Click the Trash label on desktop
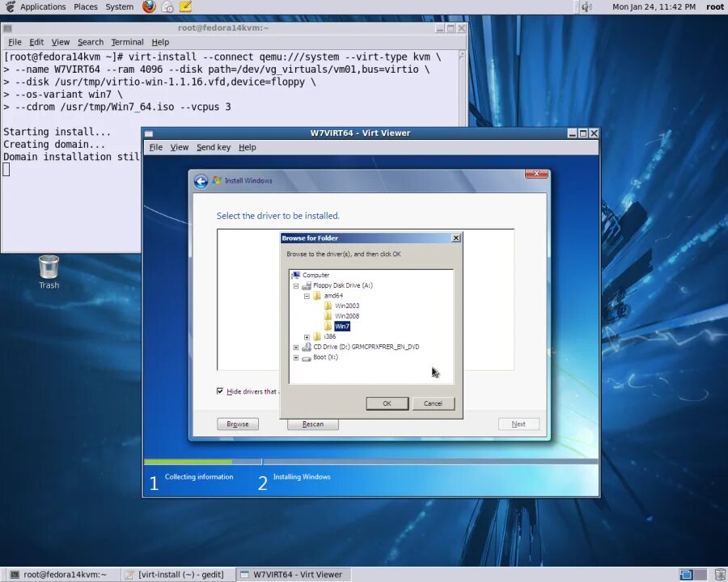Viewport: 728px width, 582px height. click(49, 285)
